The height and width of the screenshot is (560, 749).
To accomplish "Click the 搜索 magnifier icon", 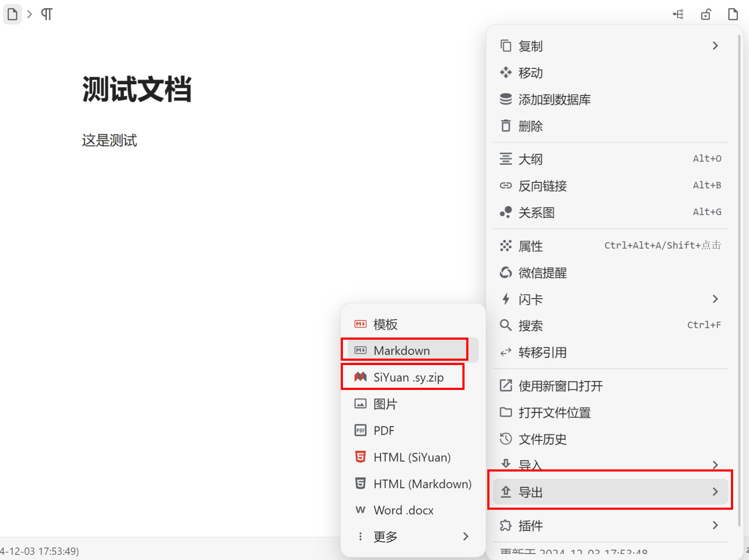I will pos(506,325).
